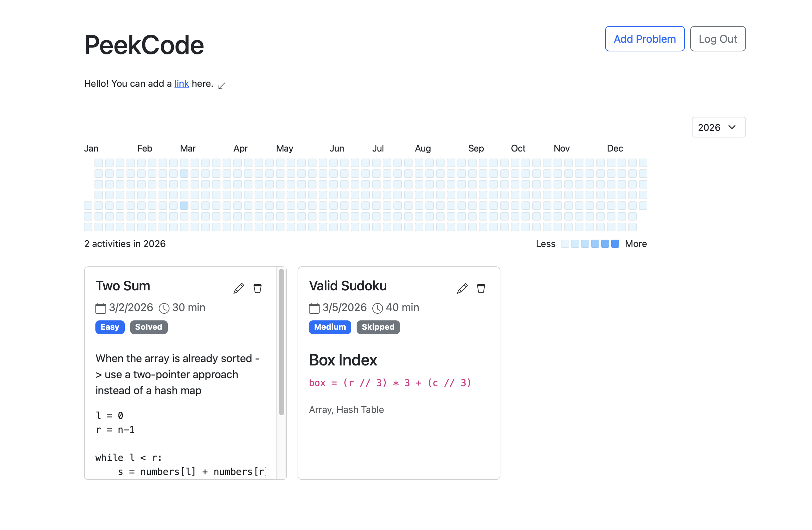Click the Skipped status badge

tap(378, 327)
